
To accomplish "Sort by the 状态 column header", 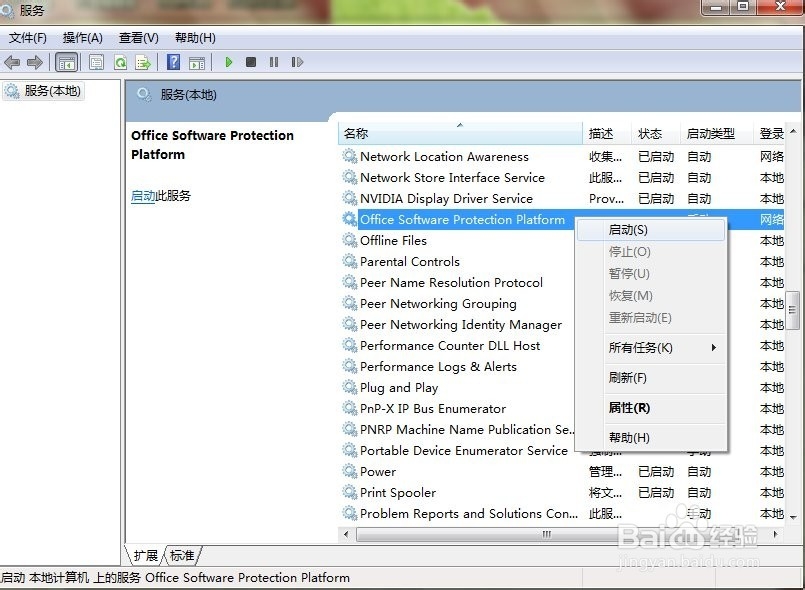I will tap(656, 134).
